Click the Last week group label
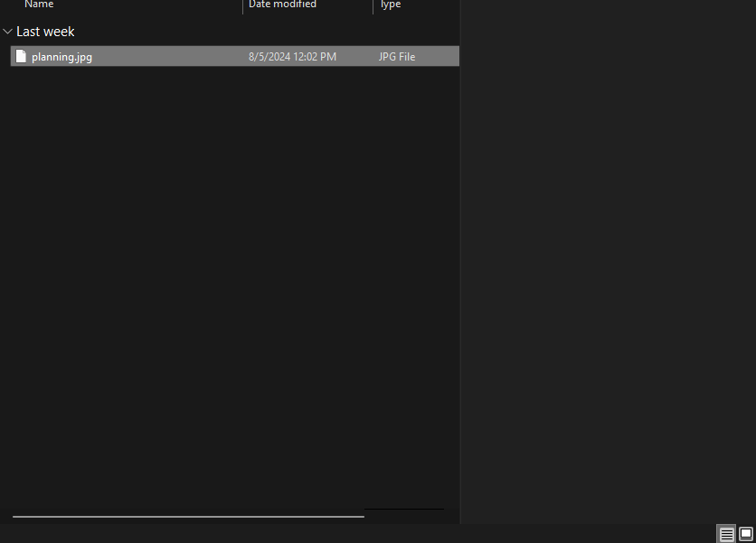This screenshot has height=543, width=756. [45, 32]
